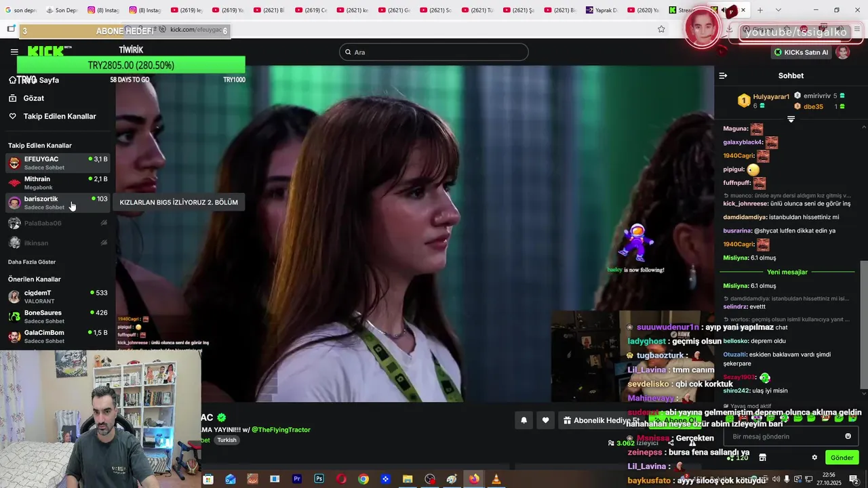Click the share icon below the video

671,443
